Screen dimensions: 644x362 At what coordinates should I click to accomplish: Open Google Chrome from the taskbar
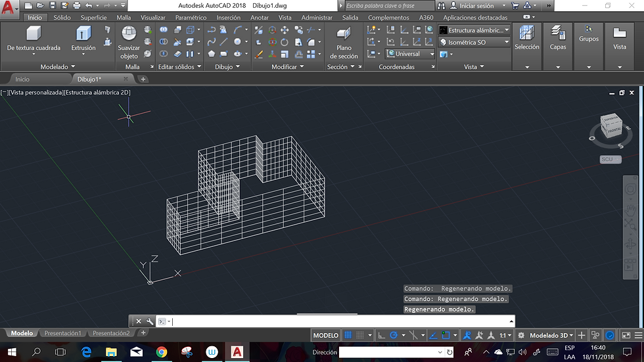pos(162,352)
